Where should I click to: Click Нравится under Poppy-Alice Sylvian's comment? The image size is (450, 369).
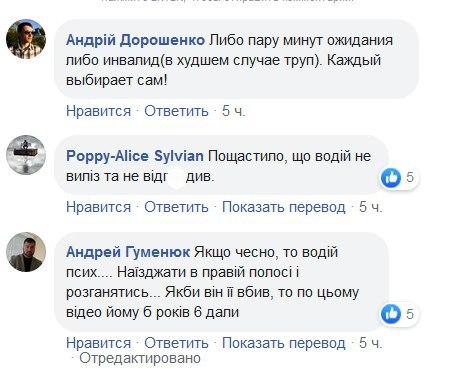98,207
